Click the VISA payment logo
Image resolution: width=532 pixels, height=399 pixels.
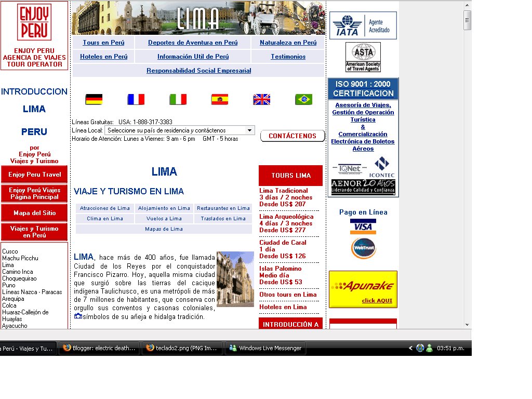pyautogui.click(x=363, y=227)
